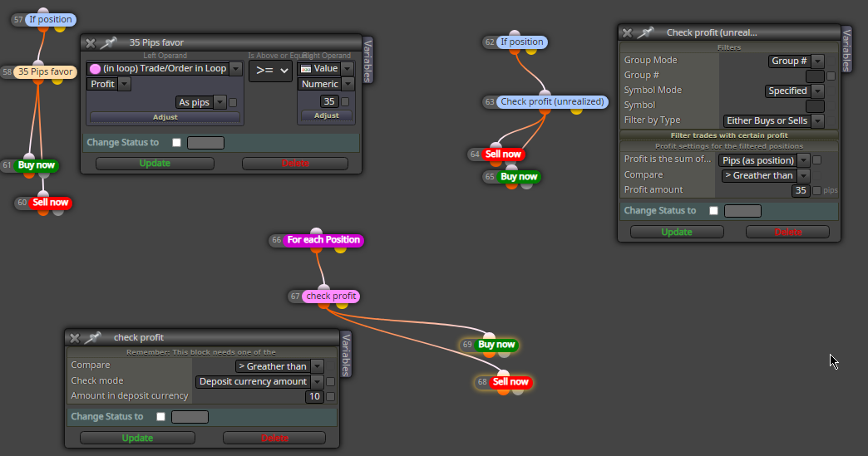This screenshot has width=868, height=456.
Task: Click Delete in 35 Pips favor panel
Action: [295, 164]
